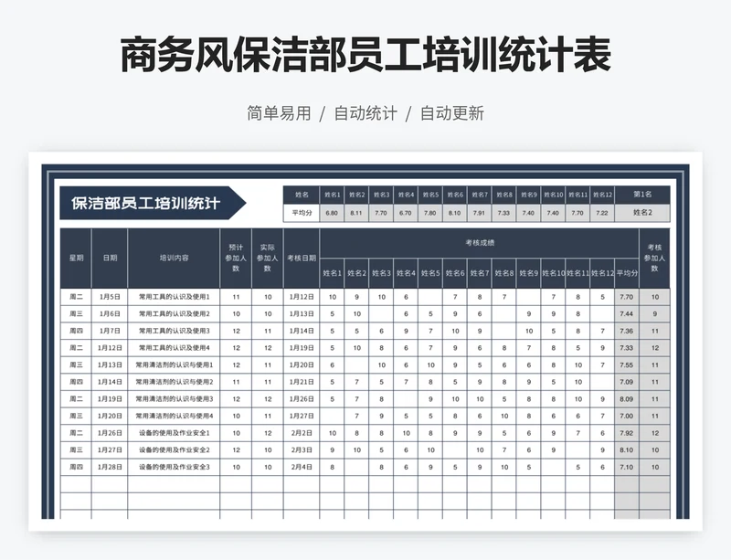Select the row average value 7.09

[x=627, y=382]
